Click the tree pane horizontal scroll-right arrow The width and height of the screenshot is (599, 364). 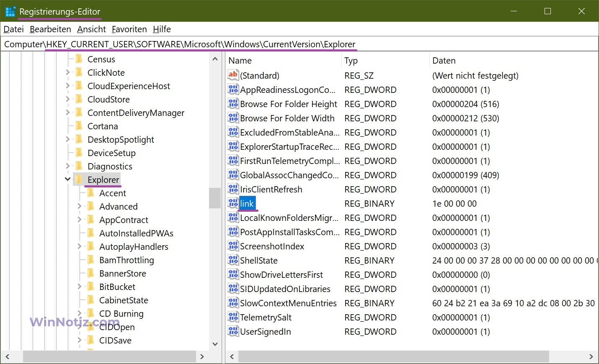[202, 356]
